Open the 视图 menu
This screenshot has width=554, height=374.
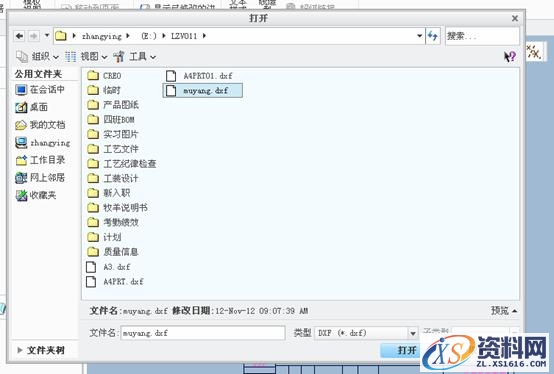pos(86,57)
